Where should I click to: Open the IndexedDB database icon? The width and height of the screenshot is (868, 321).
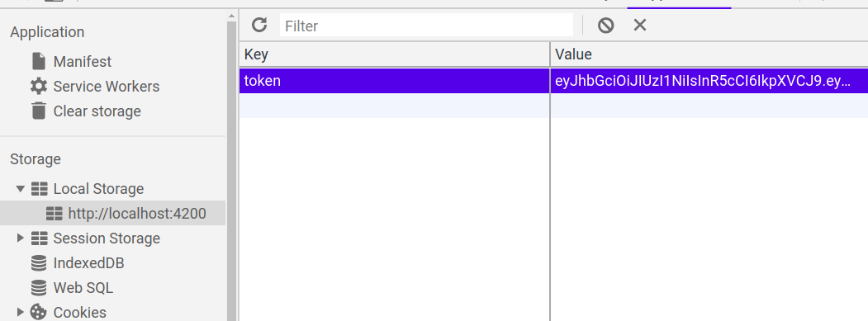(39, 263)
